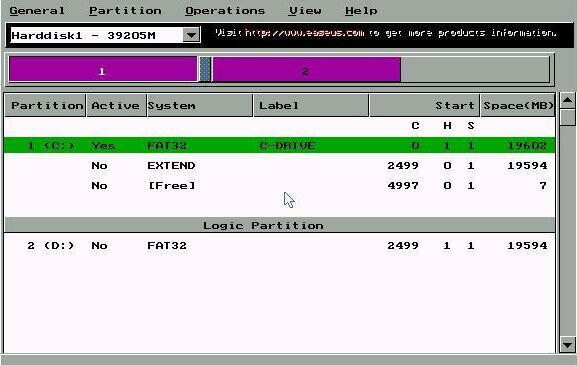
Task: Open the General menu
Action: 37,11
